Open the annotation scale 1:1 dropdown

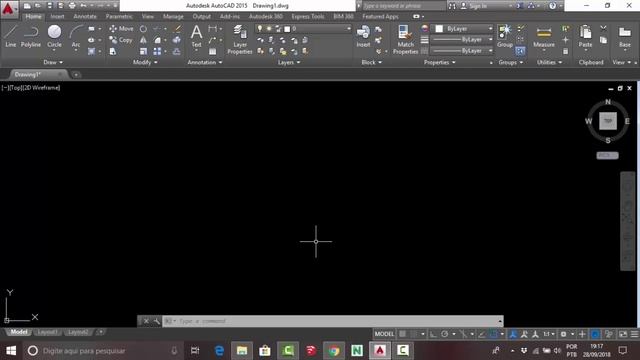(549, 334)
